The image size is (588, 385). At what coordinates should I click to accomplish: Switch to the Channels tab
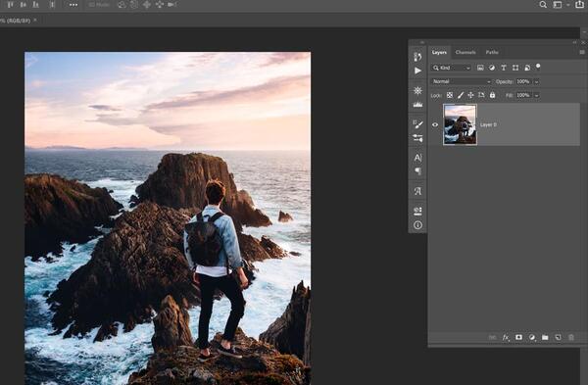click(x=465, y=52)
